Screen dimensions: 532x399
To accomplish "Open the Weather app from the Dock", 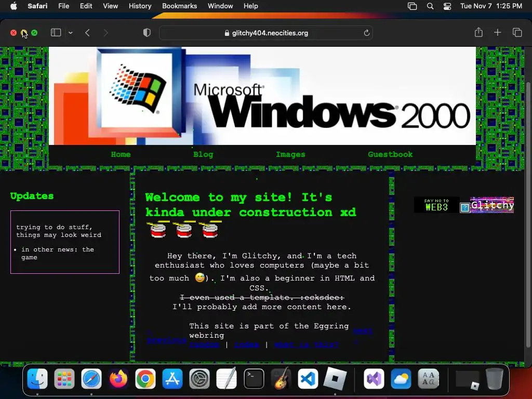I will pos(401,379).
